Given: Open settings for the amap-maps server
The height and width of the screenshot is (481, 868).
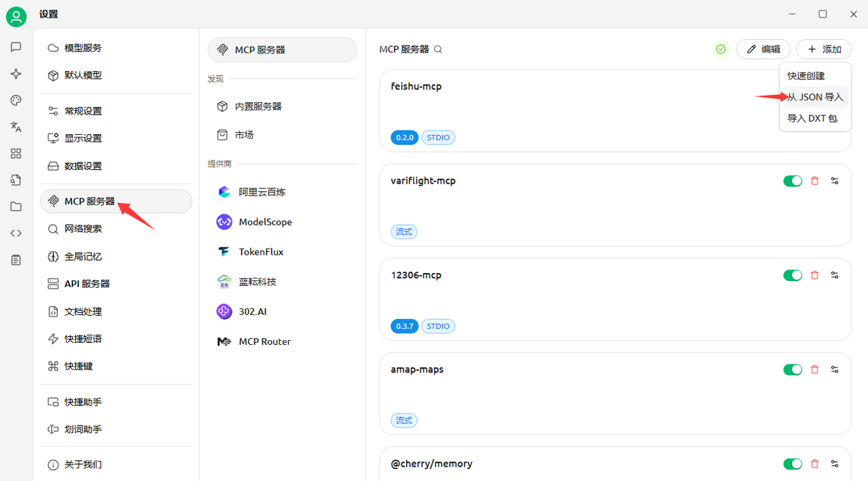Looking at the screenshot, I should pos(835,369).
